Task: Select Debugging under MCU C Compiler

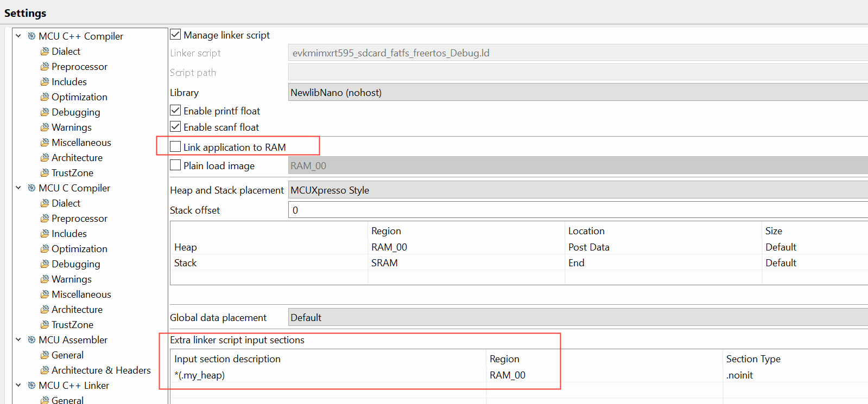Action: coord(75,264)
